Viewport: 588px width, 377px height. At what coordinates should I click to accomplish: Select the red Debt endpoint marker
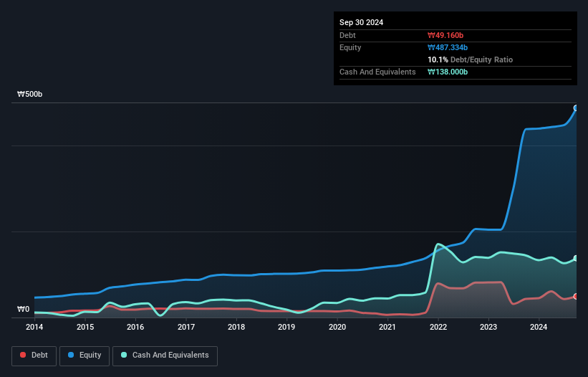tap(576, 296)
